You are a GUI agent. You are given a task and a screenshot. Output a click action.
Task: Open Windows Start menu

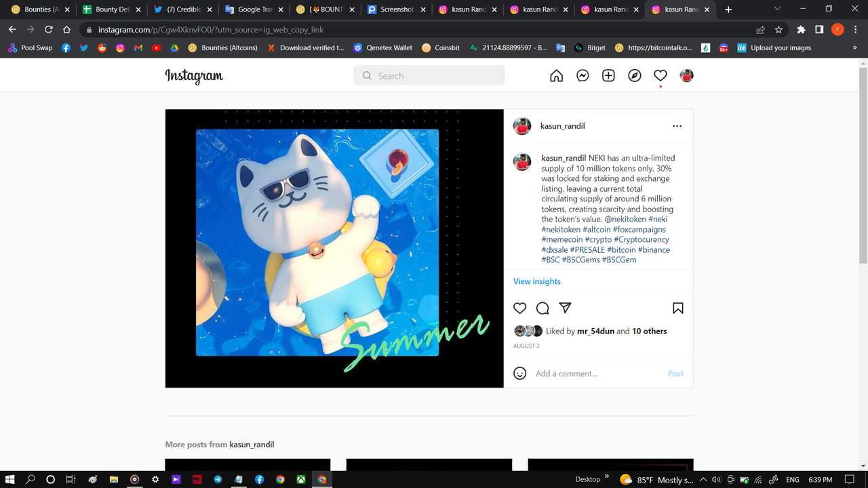10,479
